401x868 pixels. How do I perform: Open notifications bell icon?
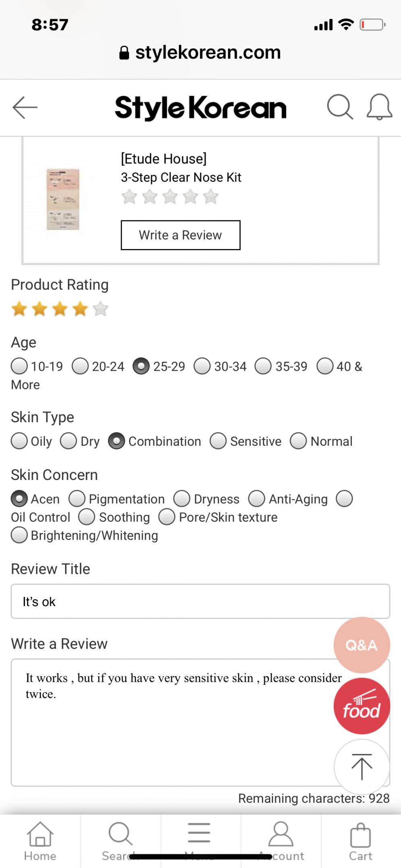(379, 107)
